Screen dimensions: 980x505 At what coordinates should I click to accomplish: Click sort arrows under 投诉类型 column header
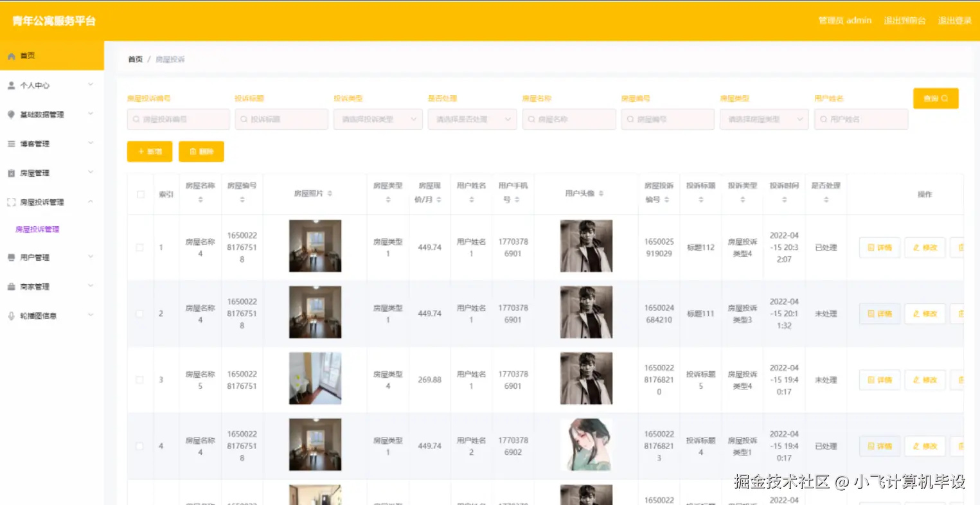click(743, 200)
